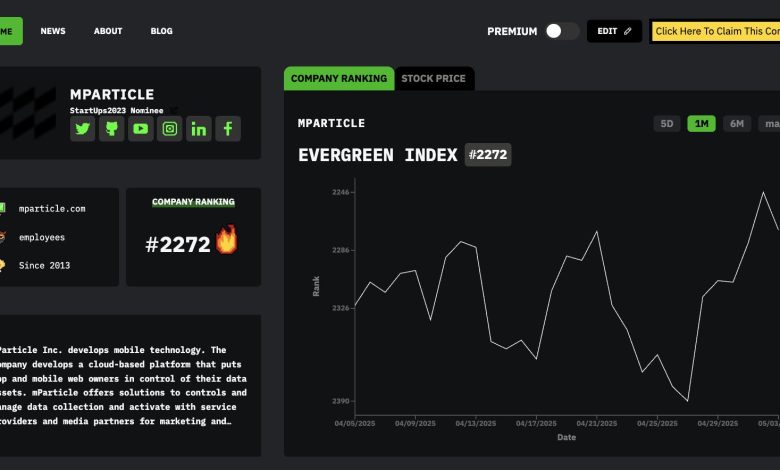Click the 04/05/2025 date axis label
The image size is (780, 470).
355,424
